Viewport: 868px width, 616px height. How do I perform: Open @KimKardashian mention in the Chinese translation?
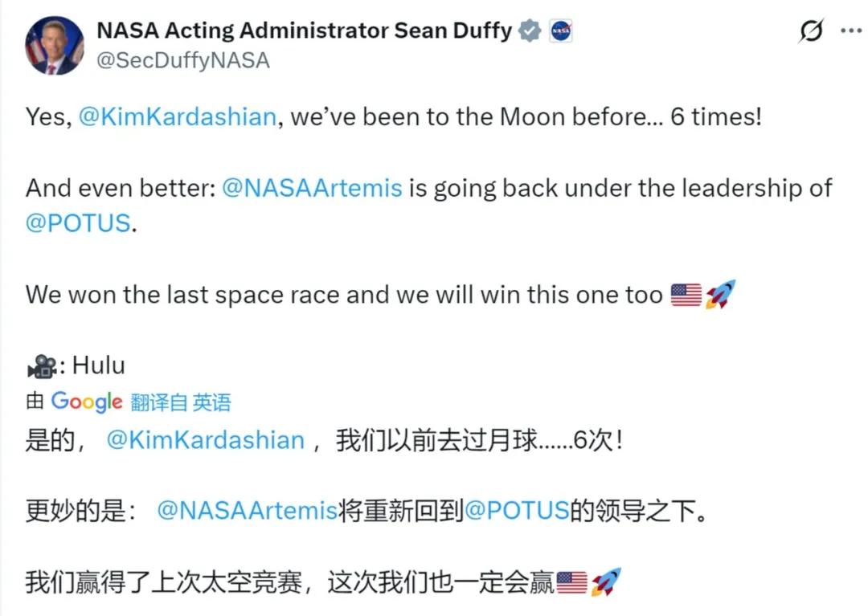(206, 440)
